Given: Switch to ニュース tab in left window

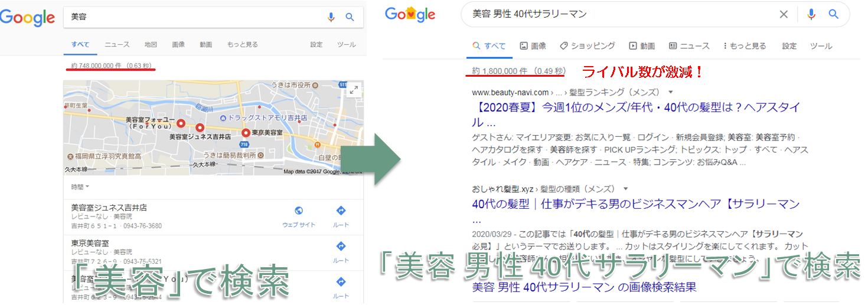Looking at the screenshot, I should (117, 44).
